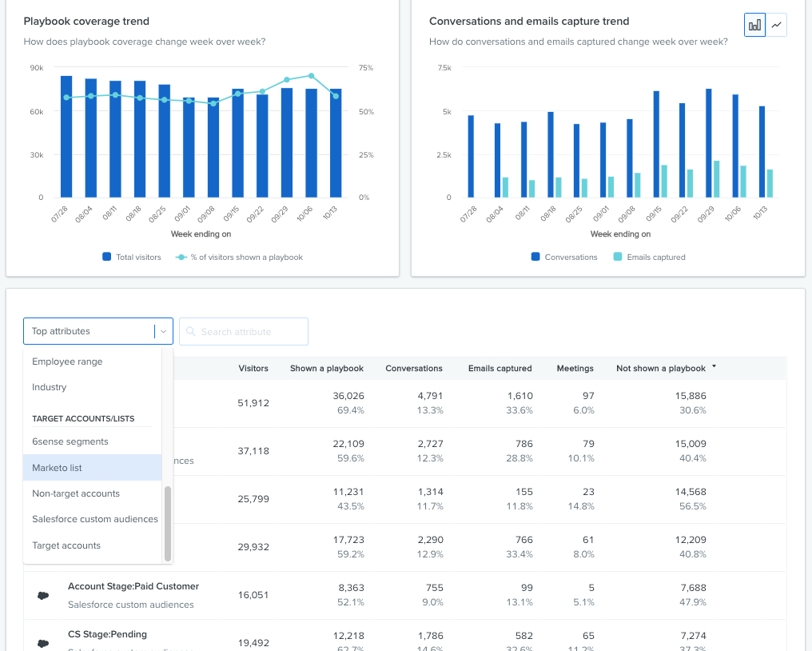Click the 10/06 coverage line data point

click(x=311, y=76)
